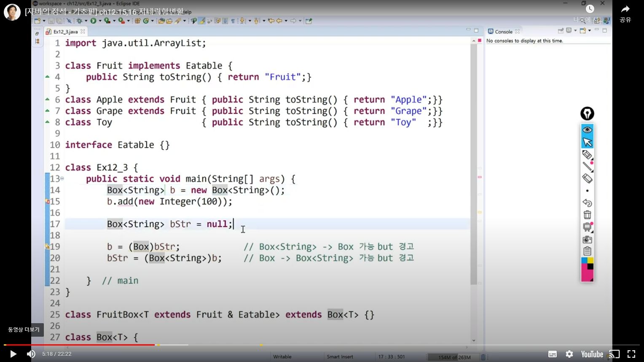644x362 pixels.
Task: Cast video to a device
Action: point(614,354)
